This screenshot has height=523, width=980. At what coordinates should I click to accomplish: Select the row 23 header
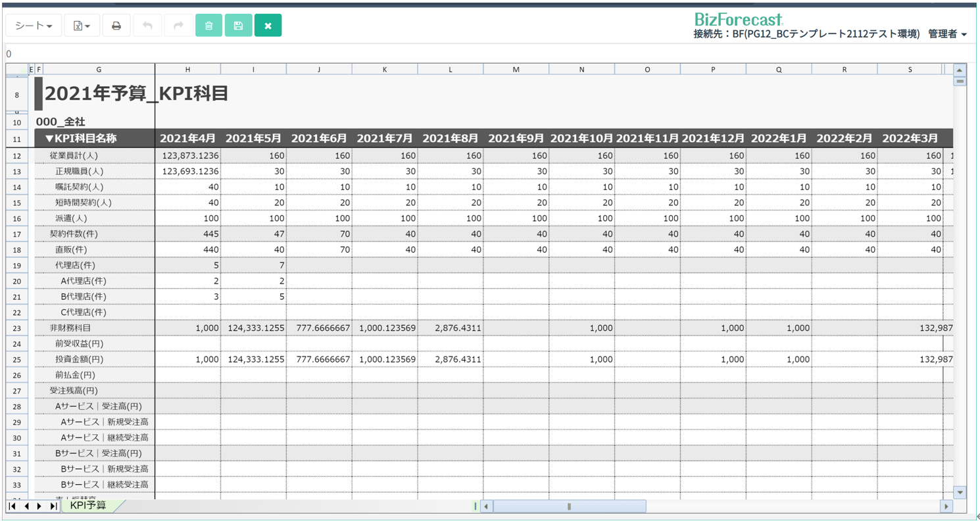point(16,328)
